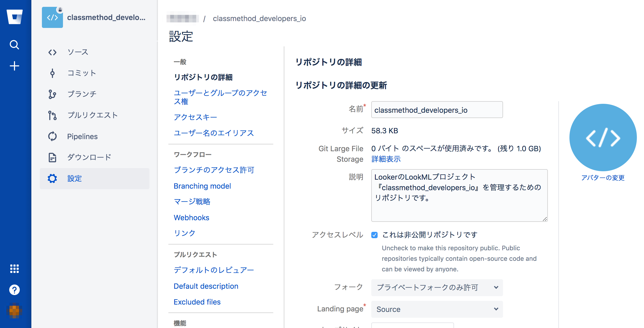
Task: Click the plus icon to create new item
Action: (14, 66)
